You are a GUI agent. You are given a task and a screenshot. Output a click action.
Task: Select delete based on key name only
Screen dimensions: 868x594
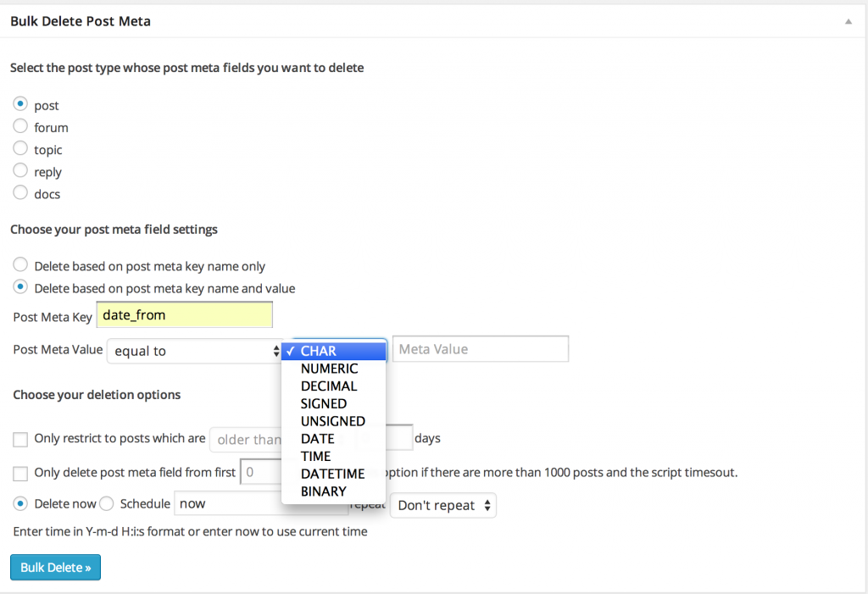(20, 264)
